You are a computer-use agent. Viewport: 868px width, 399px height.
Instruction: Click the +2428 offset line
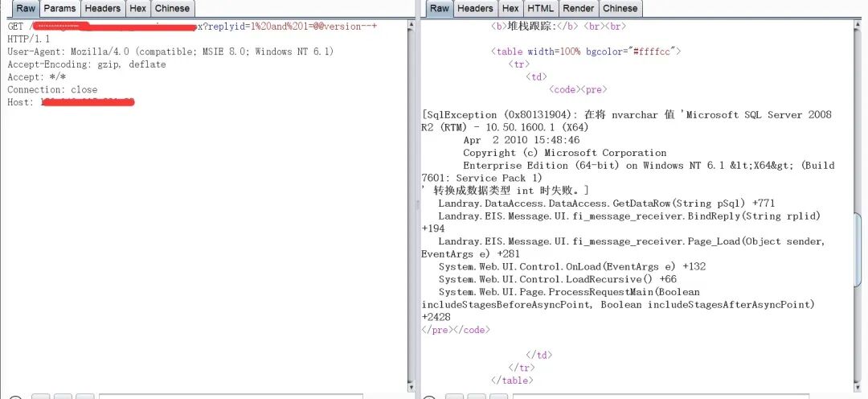pos(436,318)
